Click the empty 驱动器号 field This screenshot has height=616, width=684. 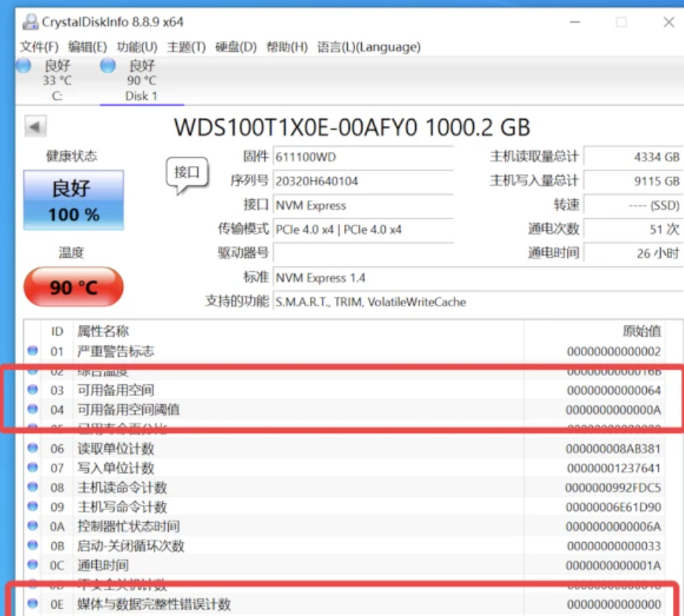(363, 253)
